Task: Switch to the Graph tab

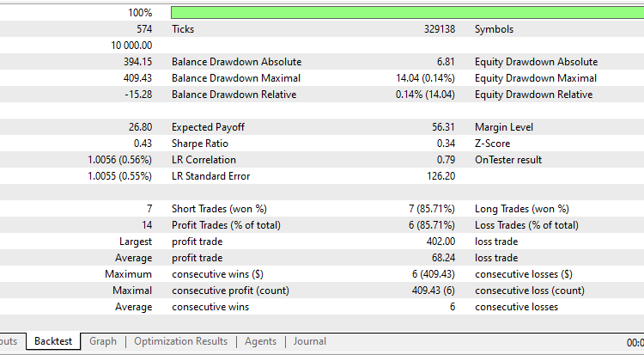Action: 102,341
